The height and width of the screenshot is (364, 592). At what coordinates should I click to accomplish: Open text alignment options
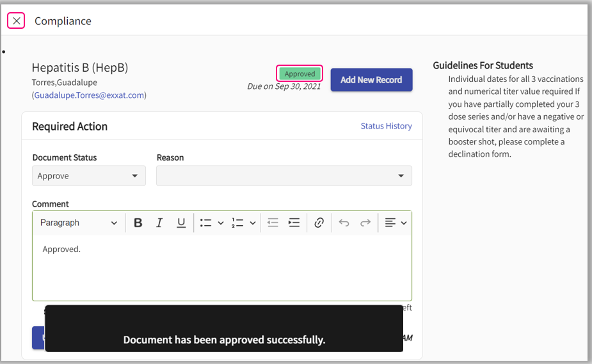coord(396,223)
